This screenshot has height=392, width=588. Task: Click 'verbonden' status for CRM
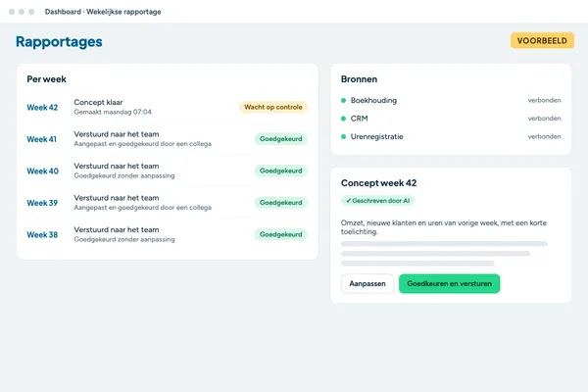tap(545, 119)
